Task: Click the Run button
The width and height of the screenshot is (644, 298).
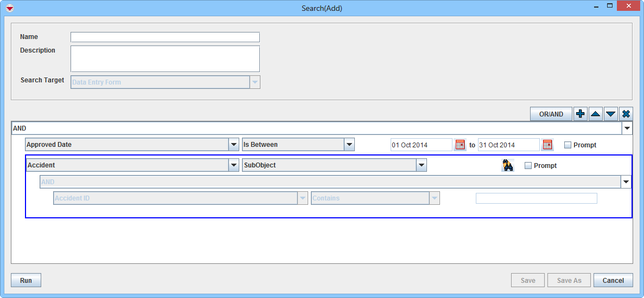Action: point(26,280)
